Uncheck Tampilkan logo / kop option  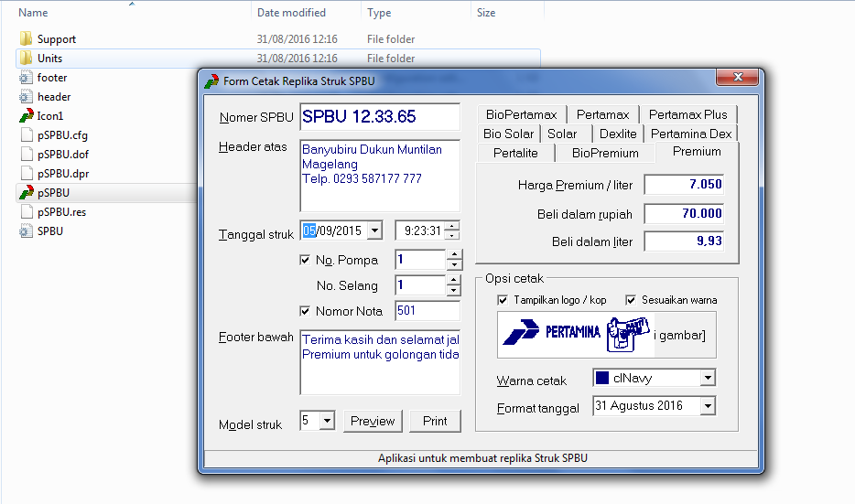(x=503, y=300)
